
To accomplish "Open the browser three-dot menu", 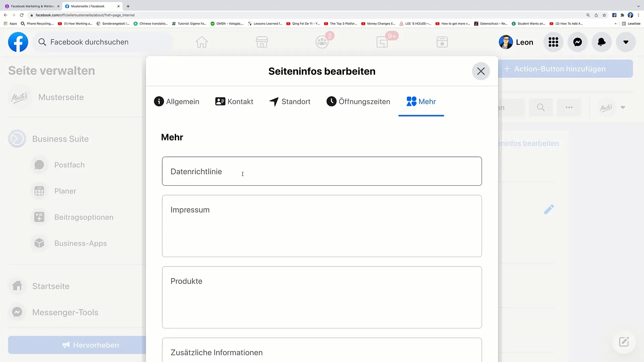I will (638, 15).
